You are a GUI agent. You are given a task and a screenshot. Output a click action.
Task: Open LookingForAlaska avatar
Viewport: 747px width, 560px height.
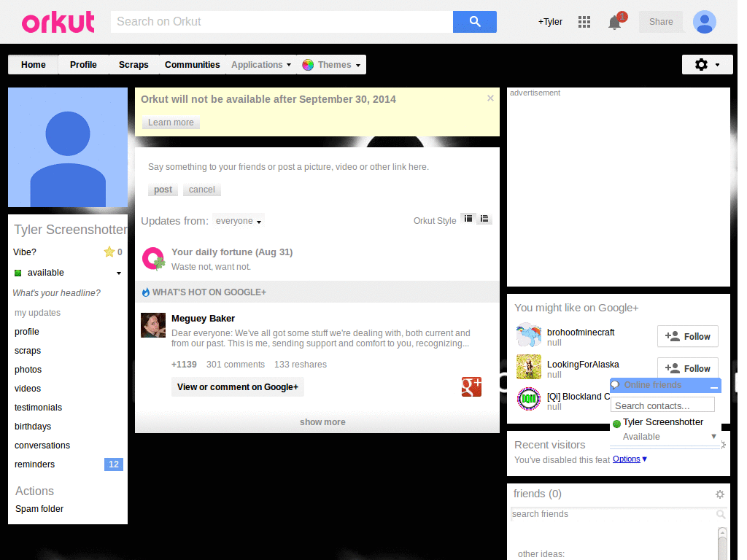pyautogui.click(x=529, y=367)
